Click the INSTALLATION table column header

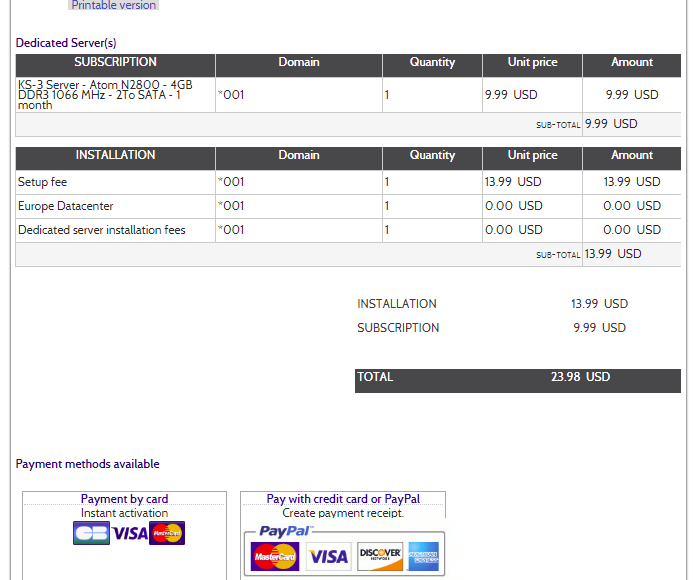click(x=115, y=156)
